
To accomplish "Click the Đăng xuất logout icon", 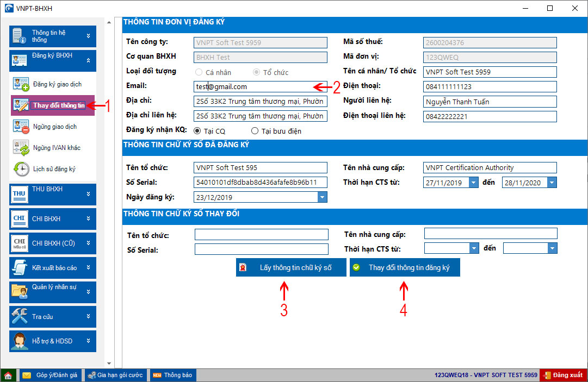I will [x=547, y=375].
